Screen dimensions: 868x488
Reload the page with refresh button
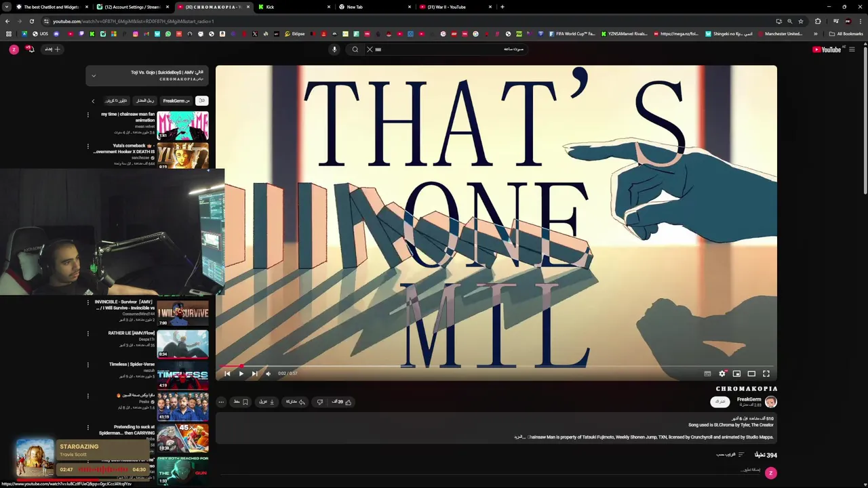point(31,21)
